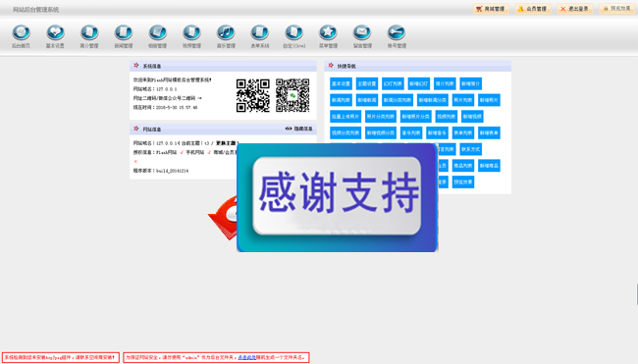The width and height of the screenshot is (638, 364).
Task: Click the 感谢支持 popup banner
Action: 338,197
